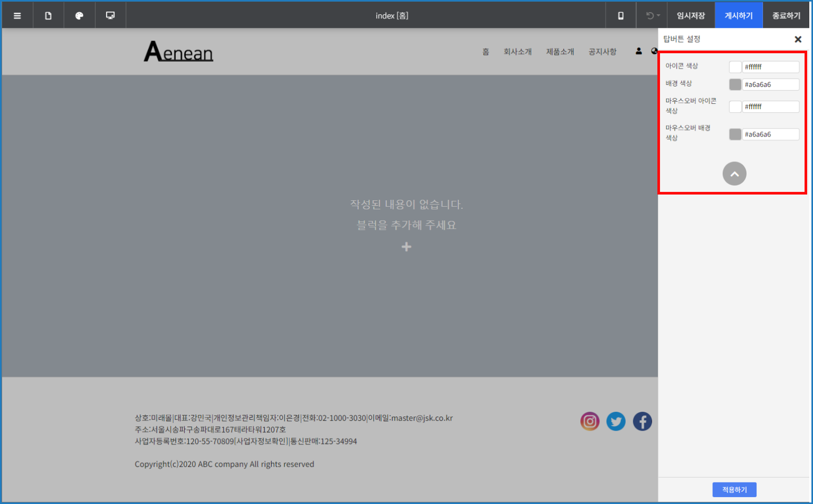Click the 임시저장 button

click(x=691, y=16)
